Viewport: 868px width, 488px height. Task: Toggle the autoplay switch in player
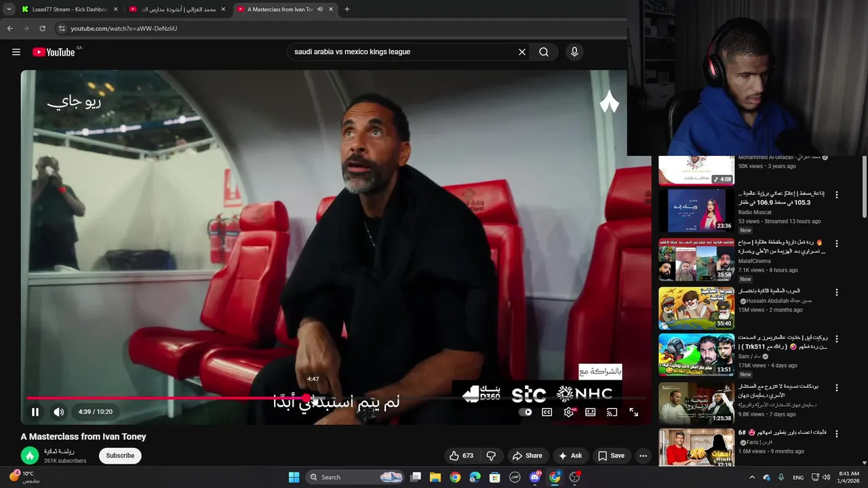click(x=526, y=412)
